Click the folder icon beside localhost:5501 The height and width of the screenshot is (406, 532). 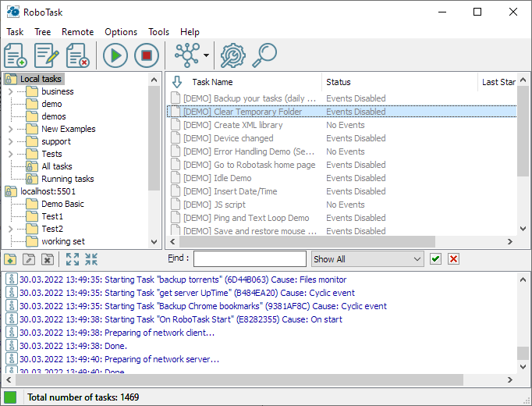click(11, 191)
